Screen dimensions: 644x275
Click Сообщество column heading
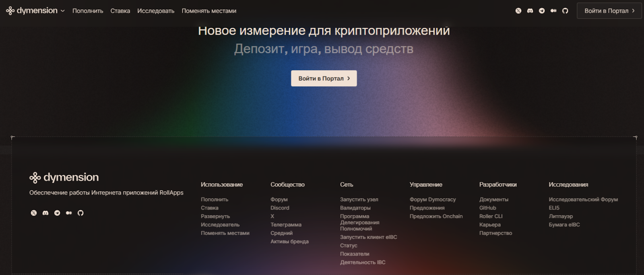pos(287,184)
